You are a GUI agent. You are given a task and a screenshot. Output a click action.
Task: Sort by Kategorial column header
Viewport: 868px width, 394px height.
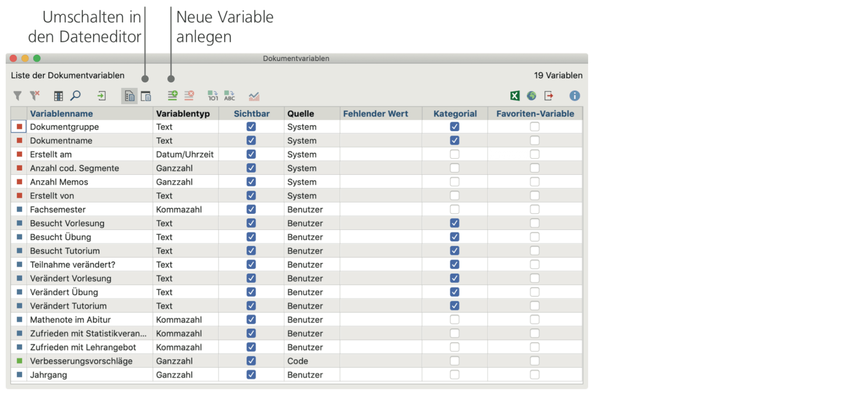click(455, 114)
